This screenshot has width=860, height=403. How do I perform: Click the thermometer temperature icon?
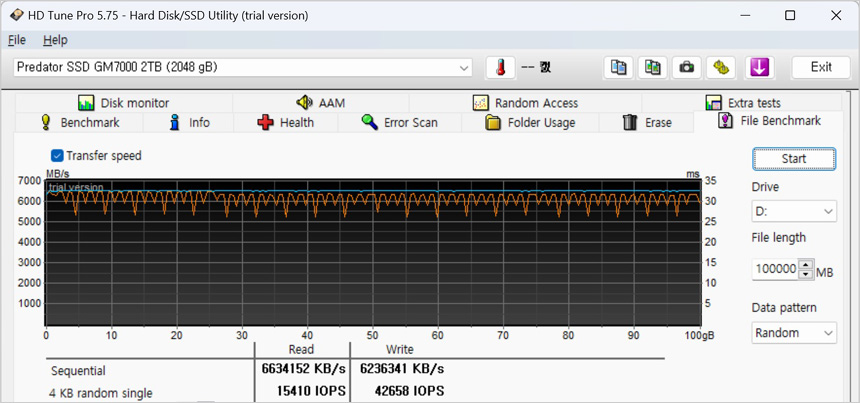pos(500,67)
